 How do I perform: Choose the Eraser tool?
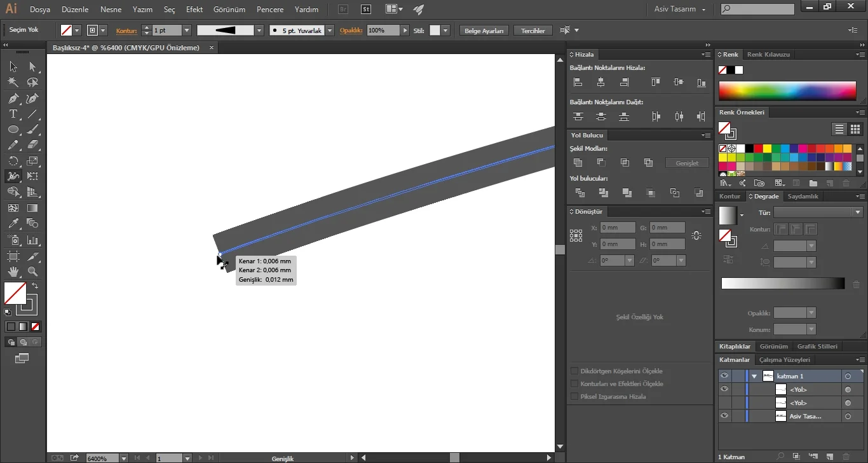pyautogui.click(x=32, y=145)
